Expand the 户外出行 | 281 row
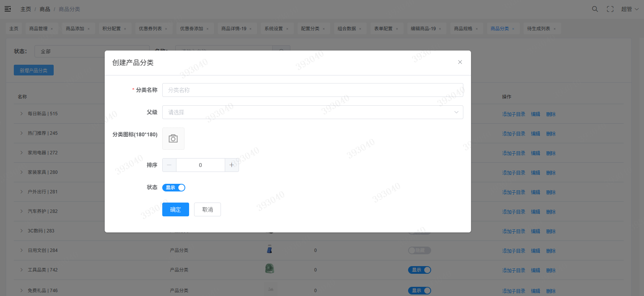The image size is (644, 296). tap(21, 191)
